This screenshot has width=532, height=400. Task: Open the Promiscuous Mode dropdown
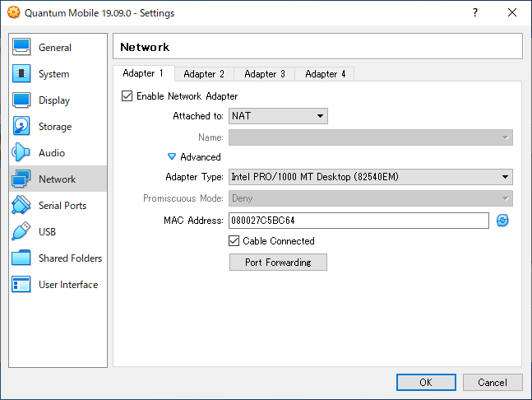click(x=371, y=198)
